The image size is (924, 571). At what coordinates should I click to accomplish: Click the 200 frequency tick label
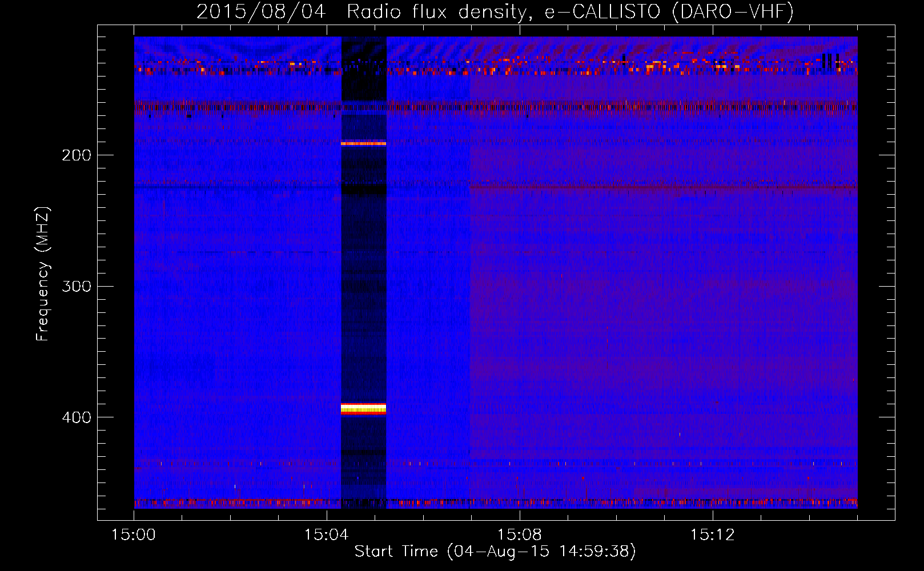tap(77, 155)
